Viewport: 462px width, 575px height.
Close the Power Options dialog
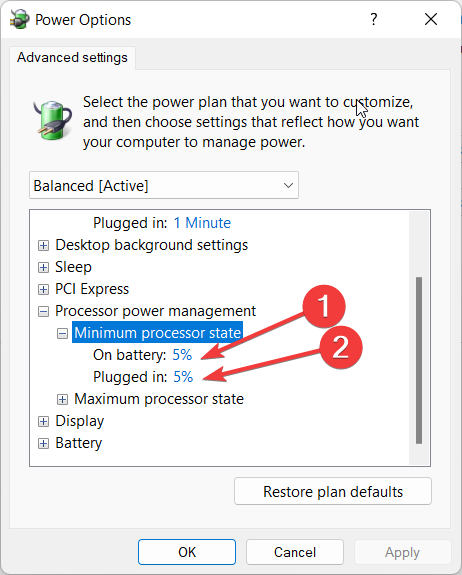click(431, 19)
